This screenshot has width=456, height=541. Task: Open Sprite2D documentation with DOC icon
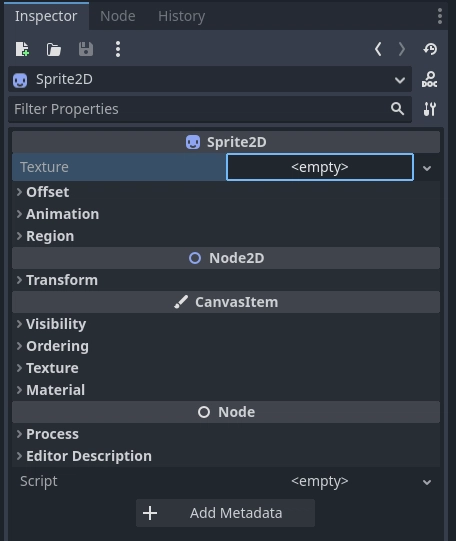[429, 79]
